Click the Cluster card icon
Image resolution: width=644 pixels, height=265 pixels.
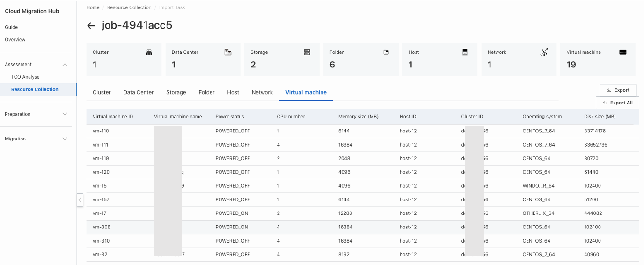149,52
